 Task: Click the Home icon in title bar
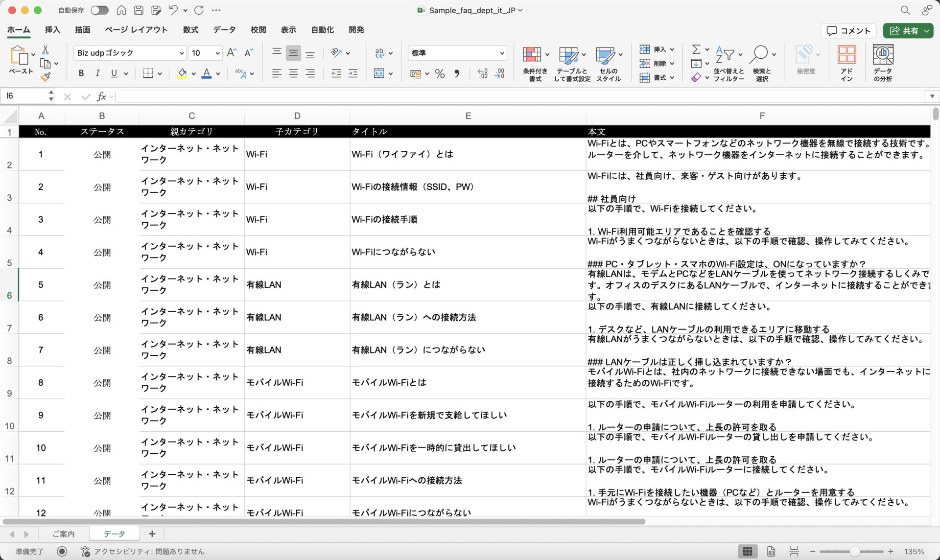pyautogui.click(x=121, y=10)
